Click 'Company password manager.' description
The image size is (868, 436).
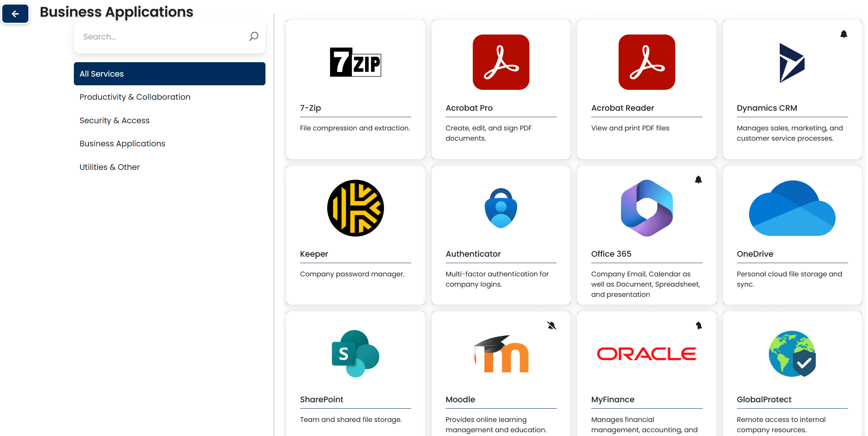352,274
